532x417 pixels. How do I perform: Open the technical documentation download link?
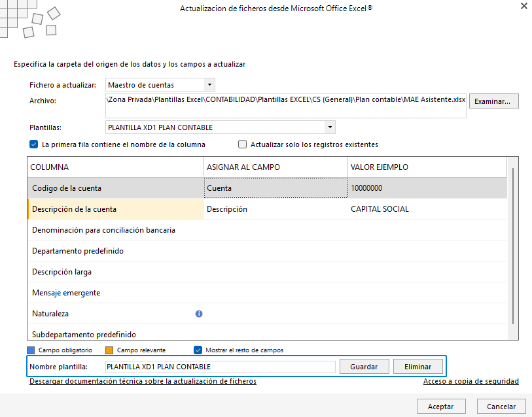point(143,381)
